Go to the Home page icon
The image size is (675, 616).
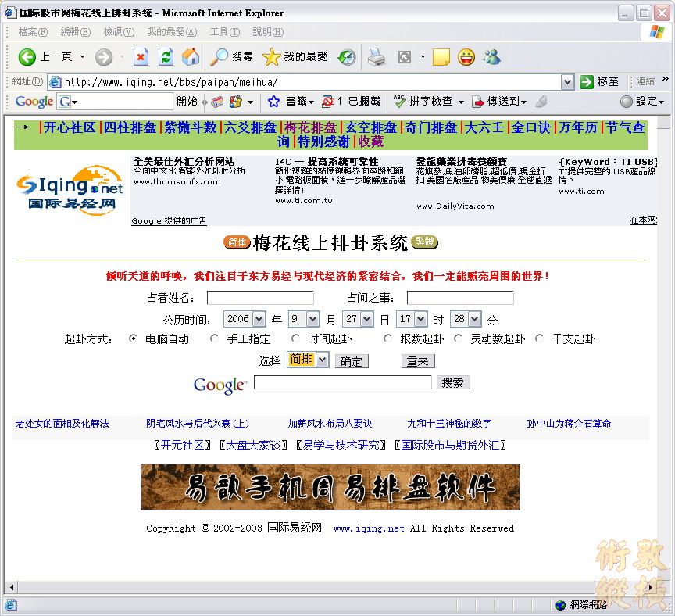click(191, 57)
